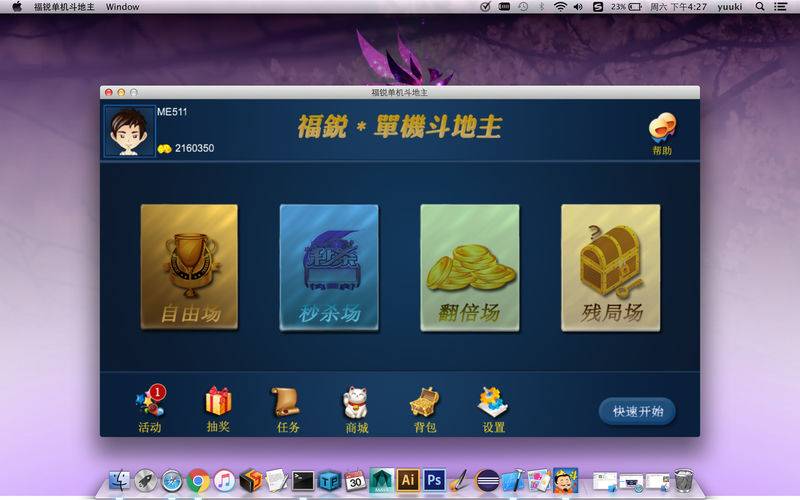
Task: Open Google Chrome from the dock
Action: pos(198,481)
